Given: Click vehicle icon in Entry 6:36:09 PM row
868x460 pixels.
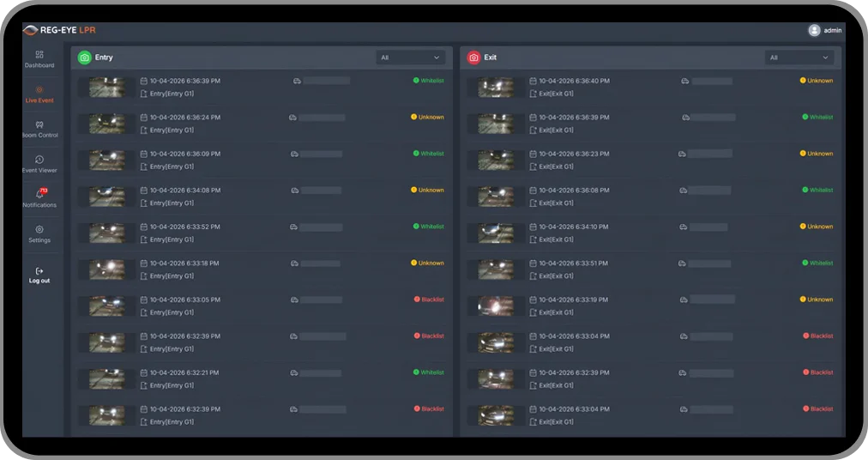Looking at the screenshot, I should (294, 154).
